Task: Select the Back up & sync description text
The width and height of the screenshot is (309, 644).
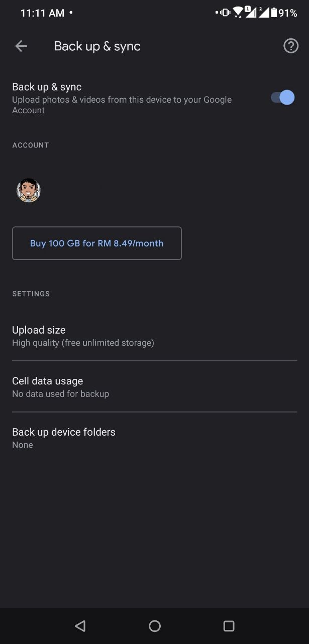Action: click(122, 105)
